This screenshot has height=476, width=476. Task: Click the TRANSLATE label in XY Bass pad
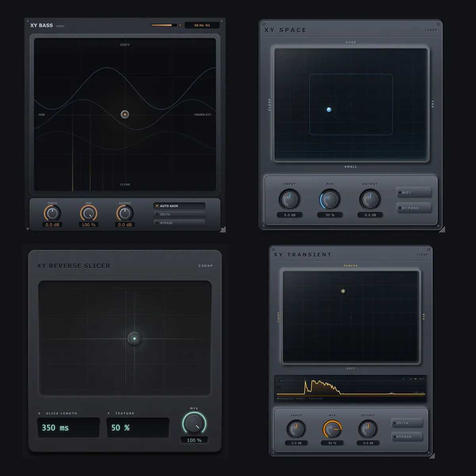[202, 115]
